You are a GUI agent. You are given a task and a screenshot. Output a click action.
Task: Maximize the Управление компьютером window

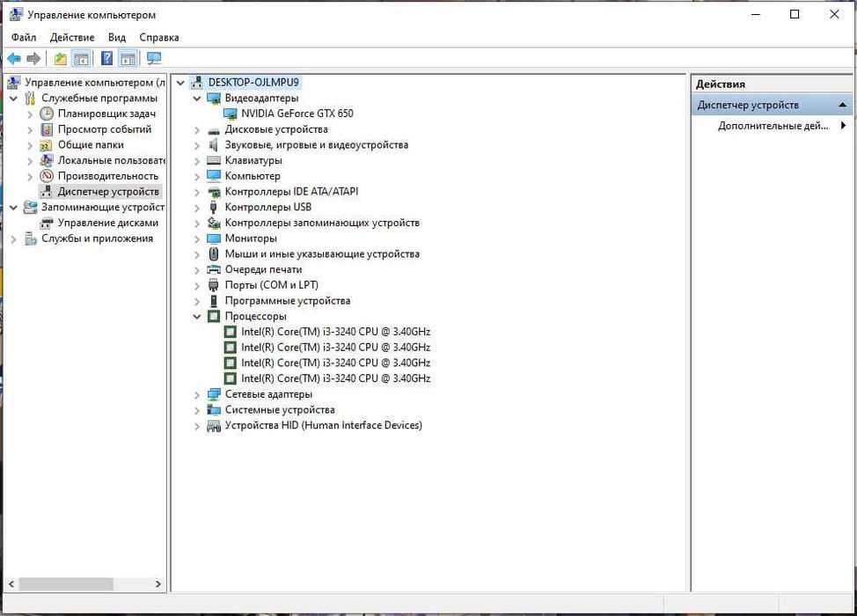coord(795,15)
